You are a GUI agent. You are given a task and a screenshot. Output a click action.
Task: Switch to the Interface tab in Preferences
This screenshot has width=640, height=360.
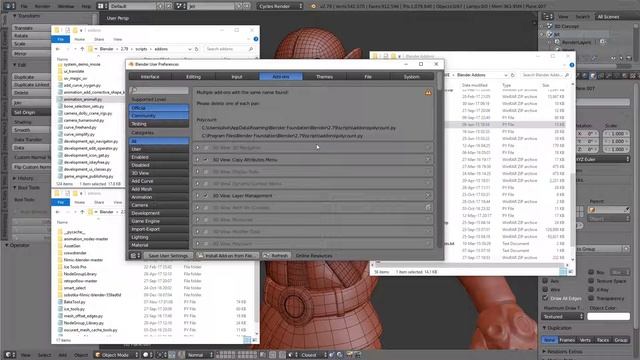150,76
